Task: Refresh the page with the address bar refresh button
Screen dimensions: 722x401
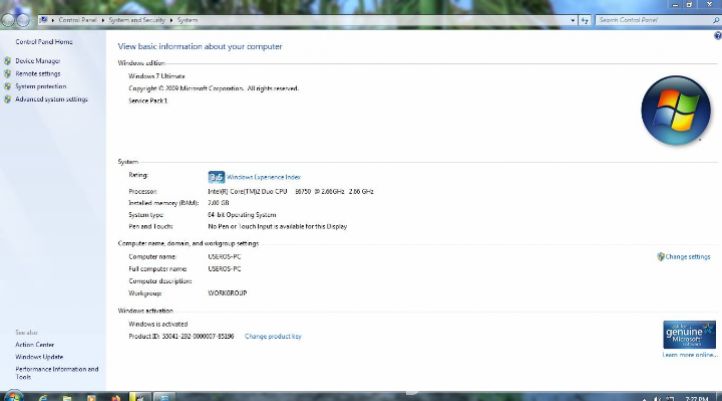Action: tap(585, 20)
